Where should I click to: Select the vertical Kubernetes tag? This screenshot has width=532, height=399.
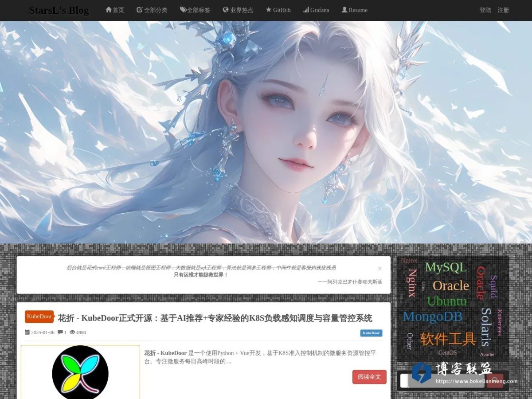500,323
